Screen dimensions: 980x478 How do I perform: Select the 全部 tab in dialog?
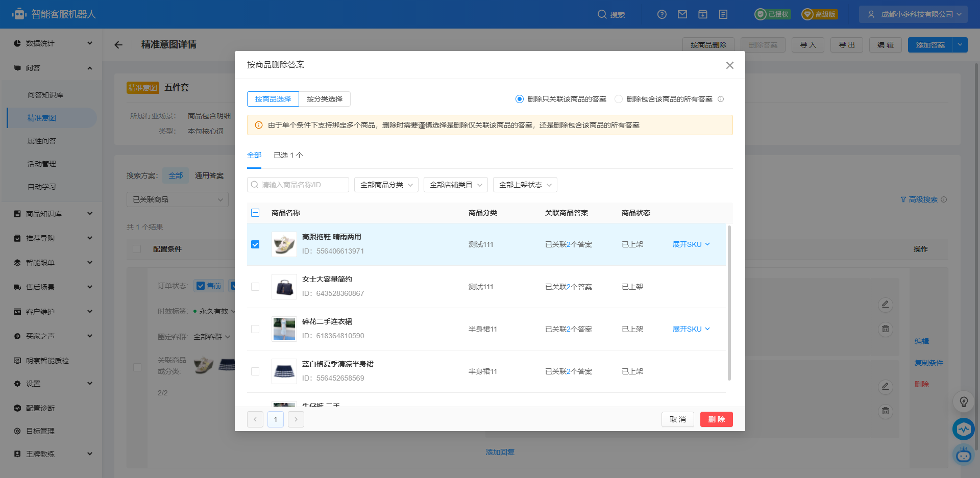tap(254, 155)
